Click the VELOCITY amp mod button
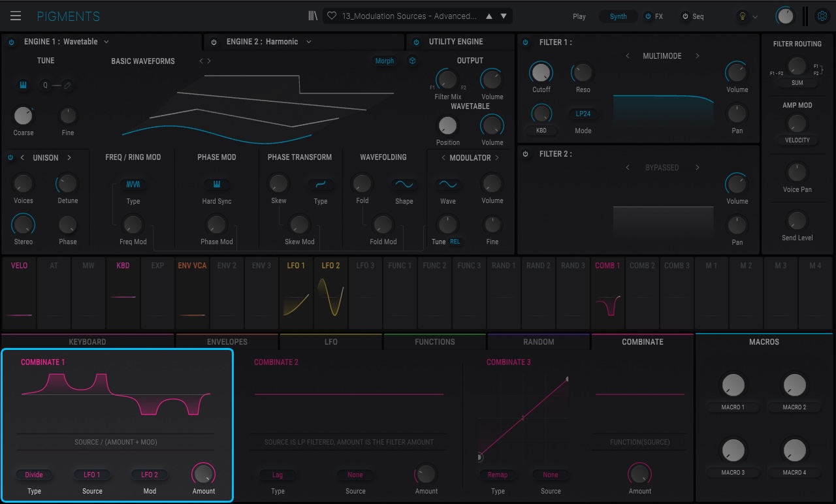Viewport: 836px width, 504px height. click(x=797, y=140)
